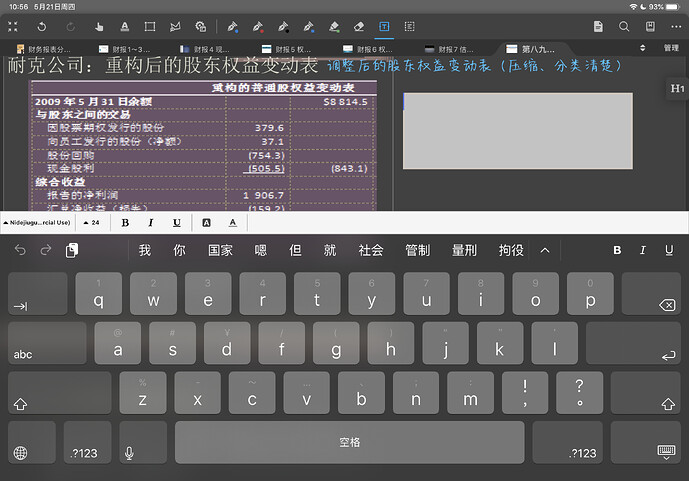Pick the fourth pen with the dark blue dot
Screen dimensions: 689x481
click(x=308, y=27)
